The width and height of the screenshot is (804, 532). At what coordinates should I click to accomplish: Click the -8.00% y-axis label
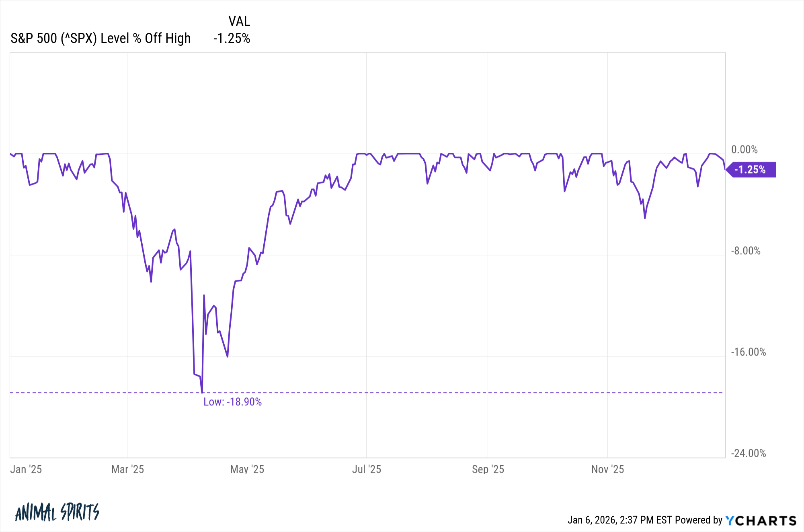point(746,251)
